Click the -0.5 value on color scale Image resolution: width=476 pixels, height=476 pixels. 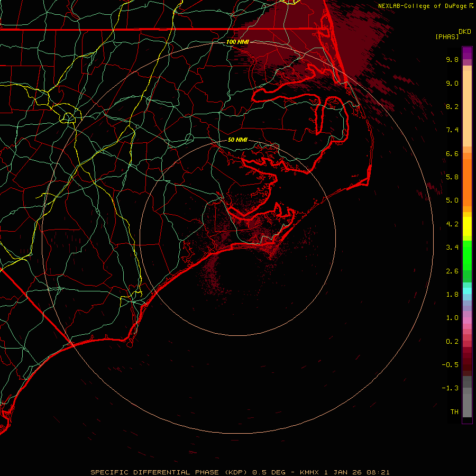(x=450, y=365)
